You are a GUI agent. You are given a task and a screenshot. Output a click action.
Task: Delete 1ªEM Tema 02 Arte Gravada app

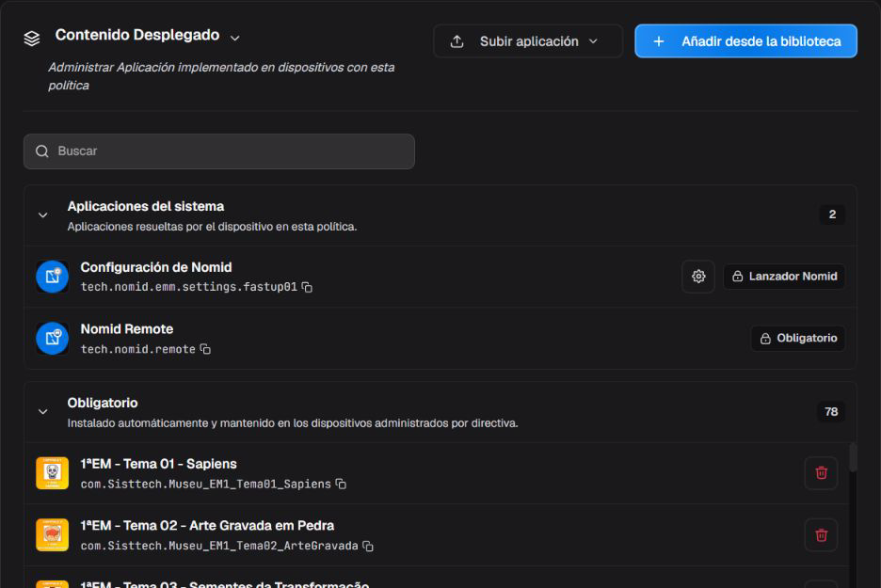tap(821, 534)
